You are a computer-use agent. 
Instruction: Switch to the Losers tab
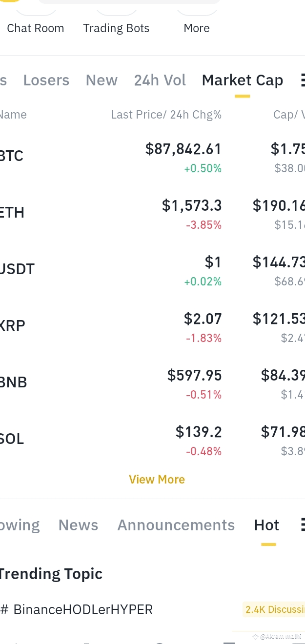46,80
